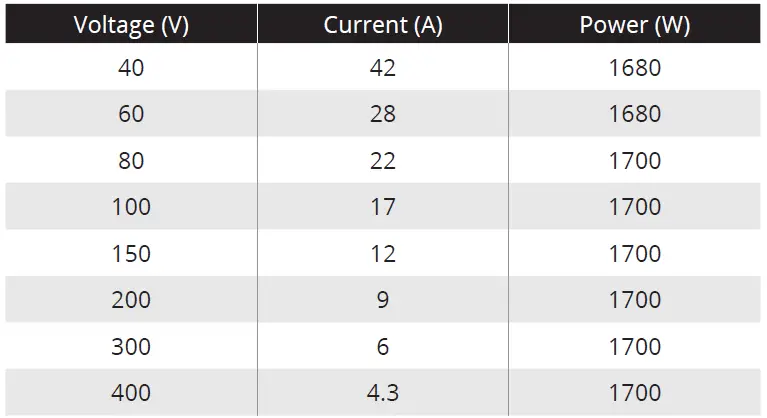This screenshot has width=767, height=418.
Task: Click the power value in the 400 V row
Action: [635, 393]
